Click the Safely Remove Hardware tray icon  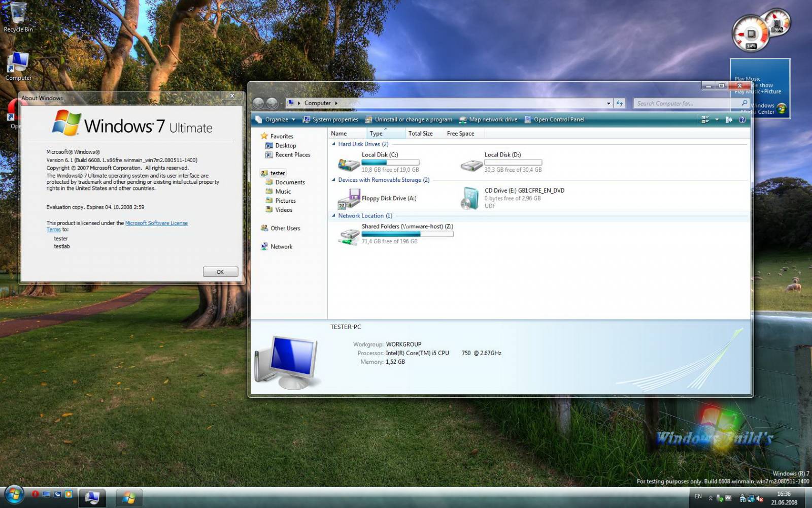[719, 498]
